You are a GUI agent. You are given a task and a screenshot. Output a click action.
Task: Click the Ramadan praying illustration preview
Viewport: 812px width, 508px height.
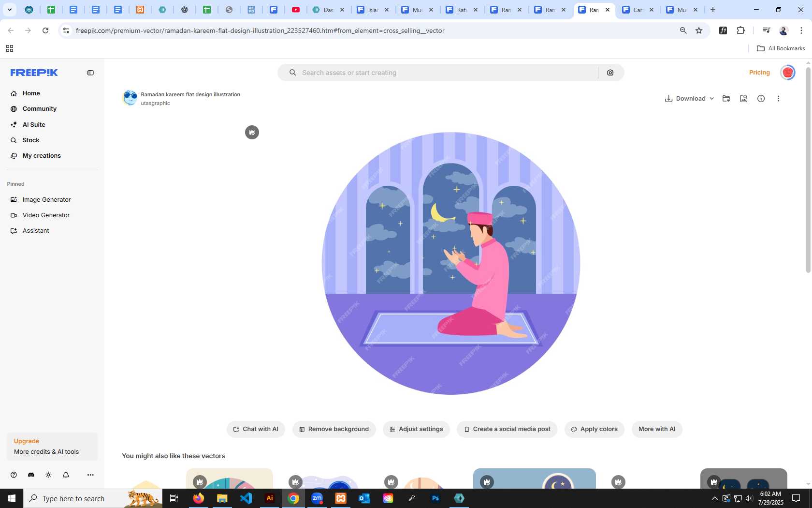pyautogui.click(x=451, y=263)
